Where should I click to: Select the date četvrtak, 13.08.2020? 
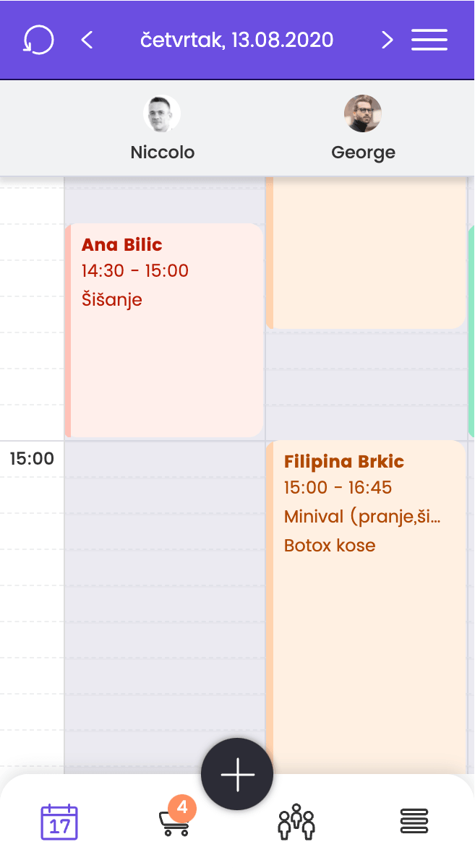coord(237,40)
